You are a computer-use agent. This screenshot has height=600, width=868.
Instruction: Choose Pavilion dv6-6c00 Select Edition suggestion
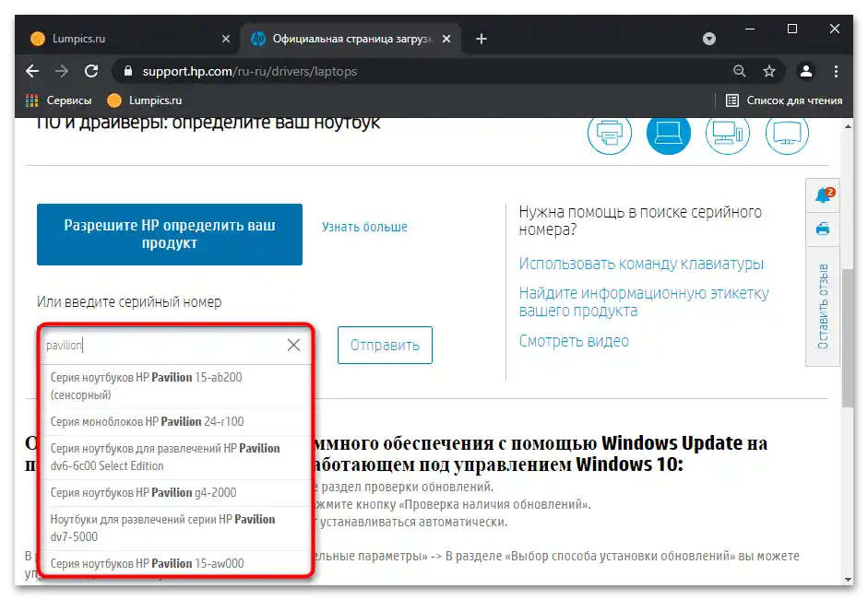point(176,457)
